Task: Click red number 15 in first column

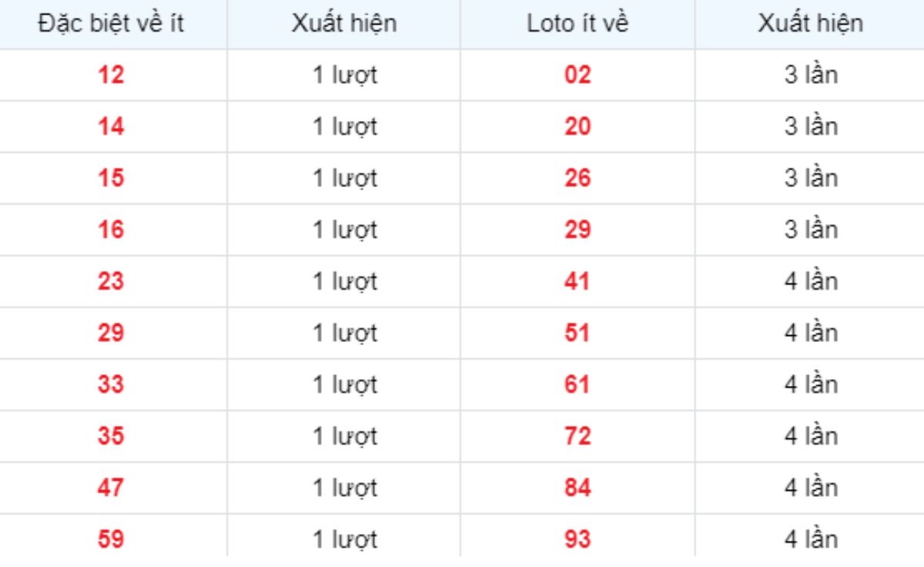Action: coord(111,179)
